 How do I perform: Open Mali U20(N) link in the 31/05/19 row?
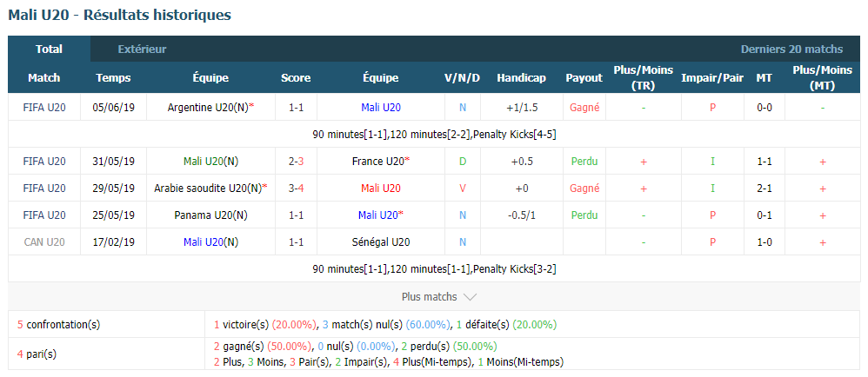pos(210,162)
